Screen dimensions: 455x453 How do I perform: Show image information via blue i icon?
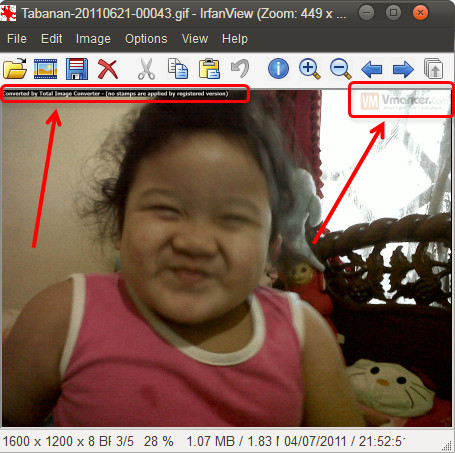pyautogui.click(x=278, y=69)
